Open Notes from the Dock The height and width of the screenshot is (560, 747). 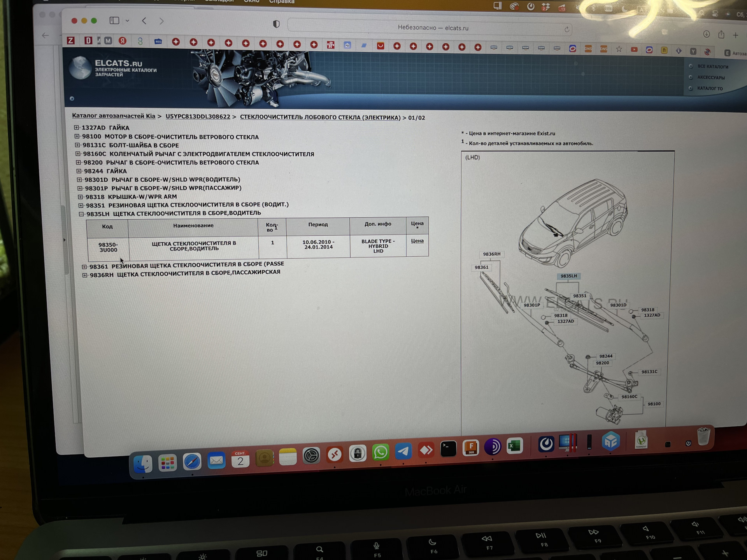click(x=288, y=457)
